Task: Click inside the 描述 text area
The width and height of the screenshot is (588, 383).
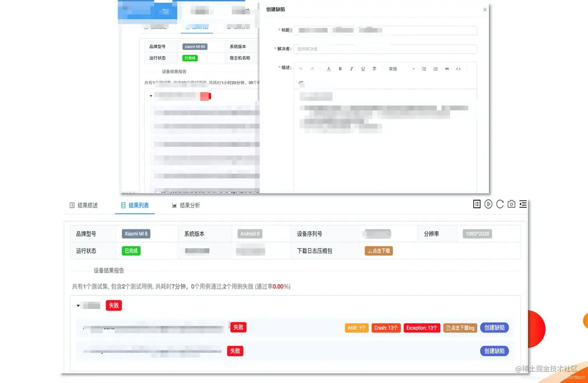Action: [x=385, y=141]
